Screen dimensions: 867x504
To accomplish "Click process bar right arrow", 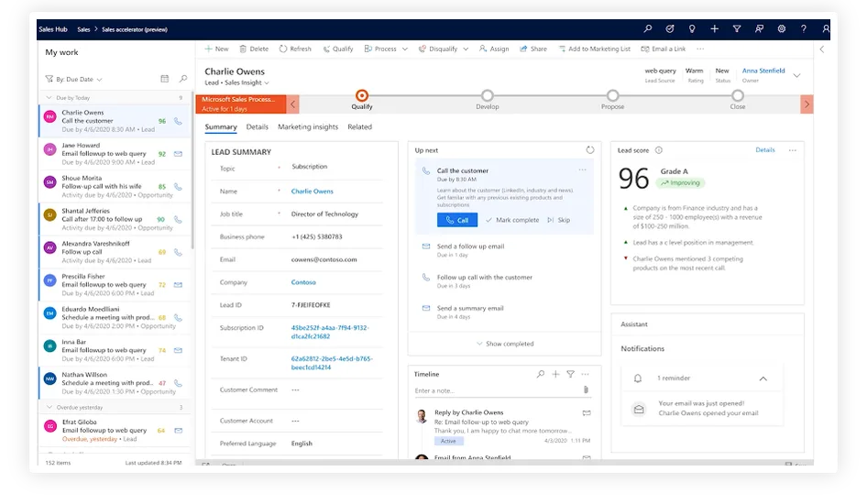I will [807, 104].
